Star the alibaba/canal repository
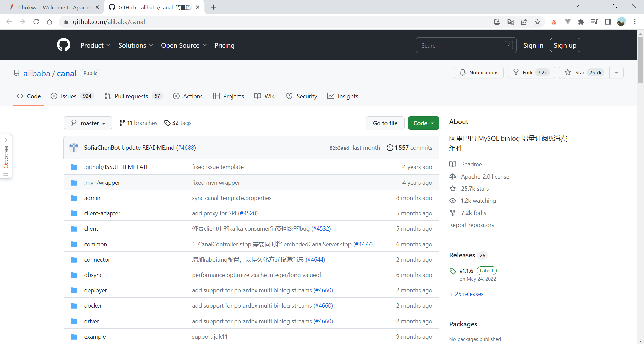 (x=584, y=73)
